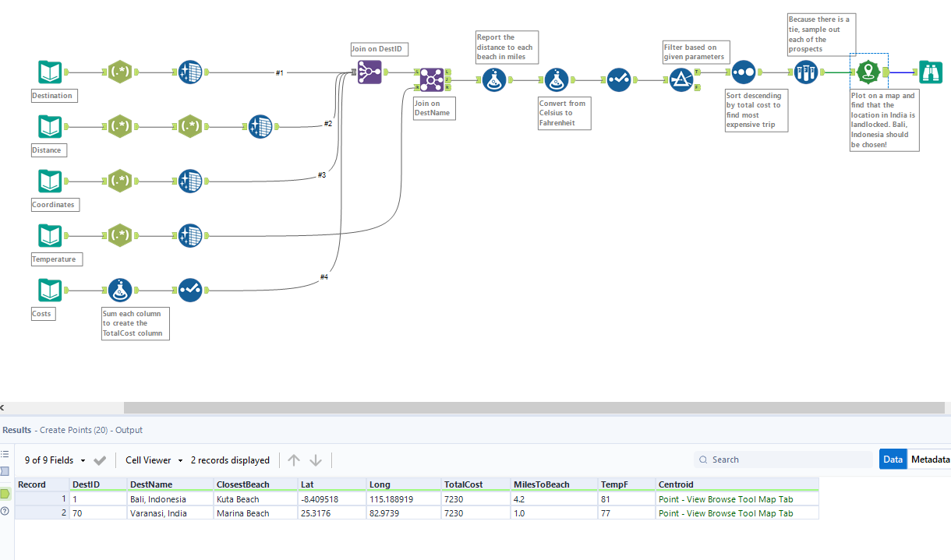
Task: Click the Filter tool's True output anchor
Action: pos(698,72)
